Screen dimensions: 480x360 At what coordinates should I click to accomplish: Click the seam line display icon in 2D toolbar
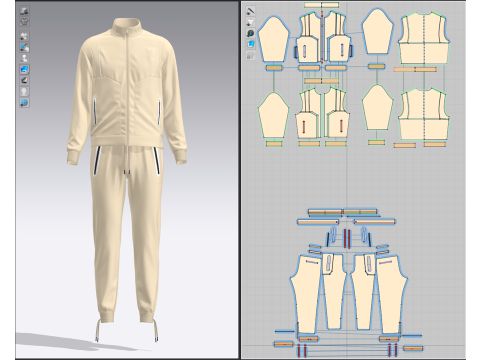(250, 11)
